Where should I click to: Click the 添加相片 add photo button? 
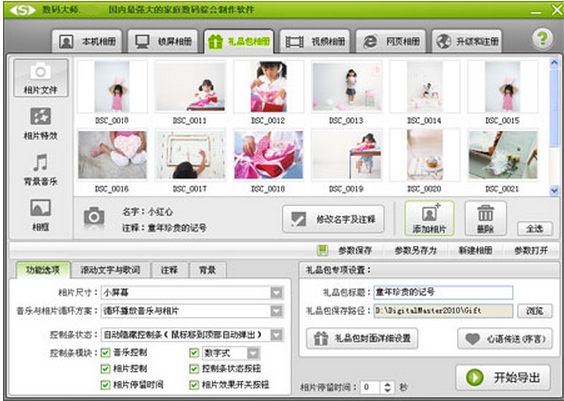[429, 218]
